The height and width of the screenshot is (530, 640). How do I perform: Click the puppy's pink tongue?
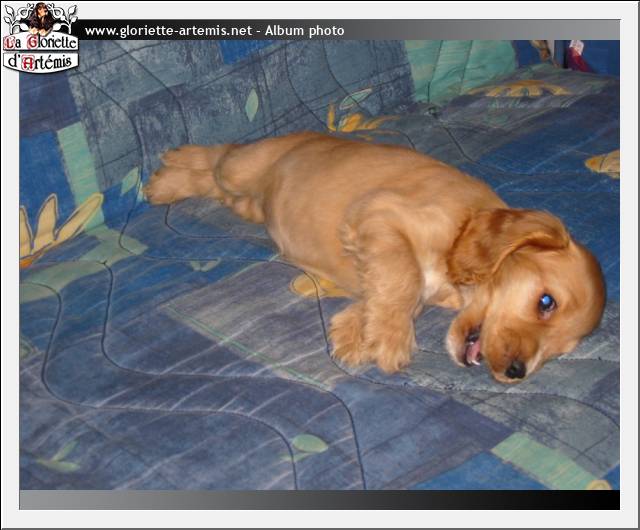coord(473,350)
